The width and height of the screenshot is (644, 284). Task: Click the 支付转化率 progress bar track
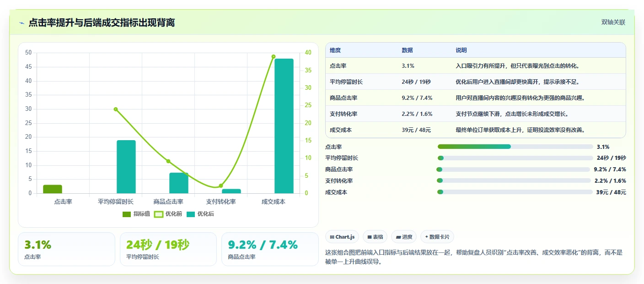(514, 180)
